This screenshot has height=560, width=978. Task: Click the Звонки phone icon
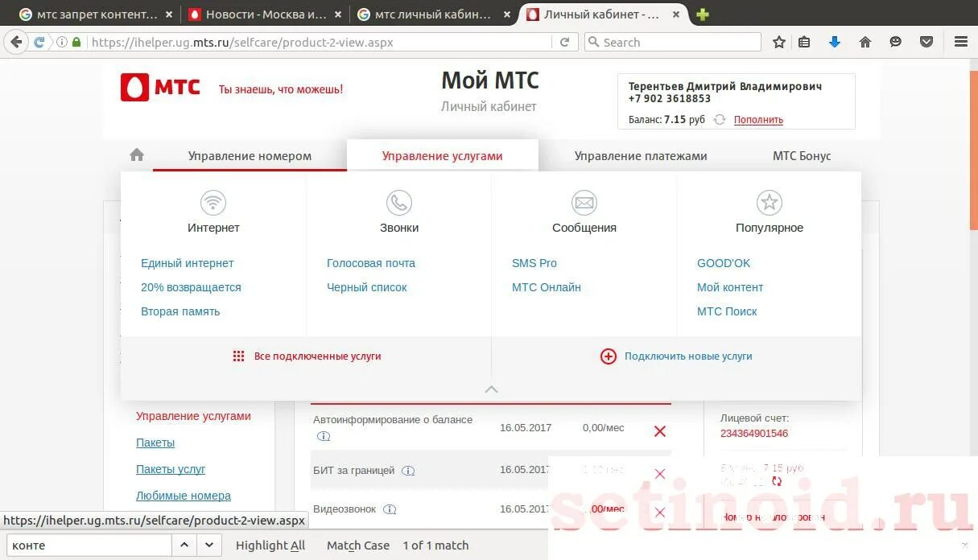399,203
